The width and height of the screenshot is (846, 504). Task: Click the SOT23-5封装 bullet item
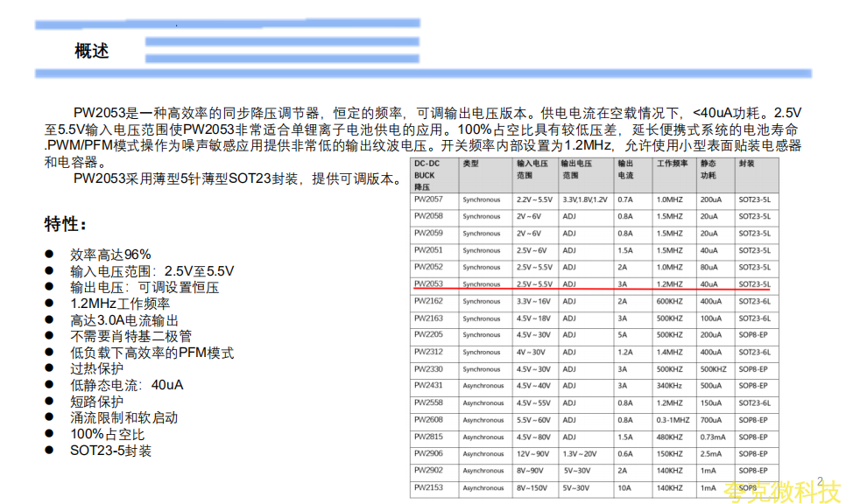point(110,451)
